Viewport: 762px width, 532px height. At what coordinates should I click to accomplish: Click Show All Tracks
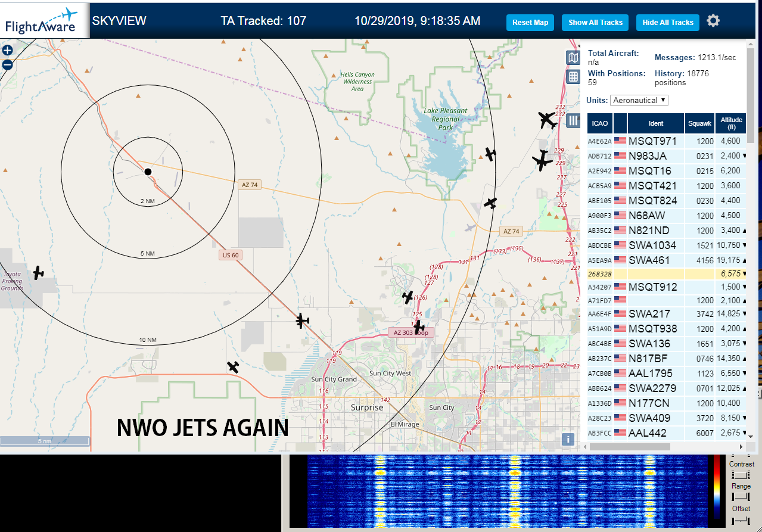(x=595, y=23)
